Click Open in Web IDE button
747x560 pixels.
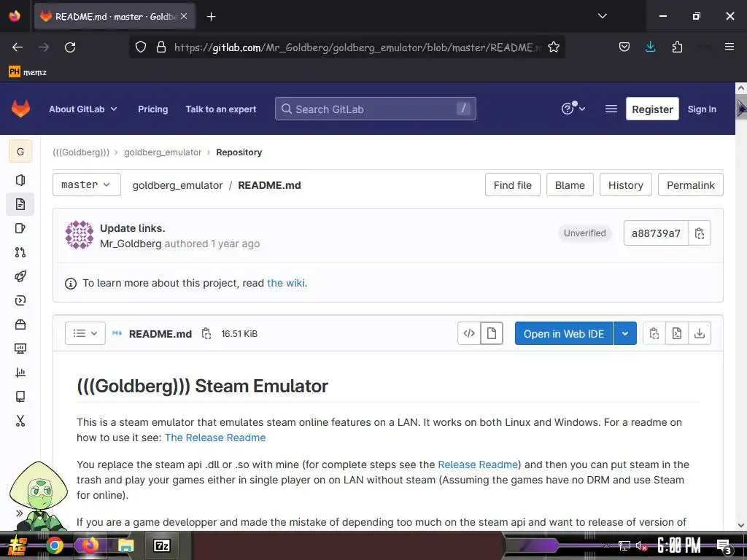point(564,333)
